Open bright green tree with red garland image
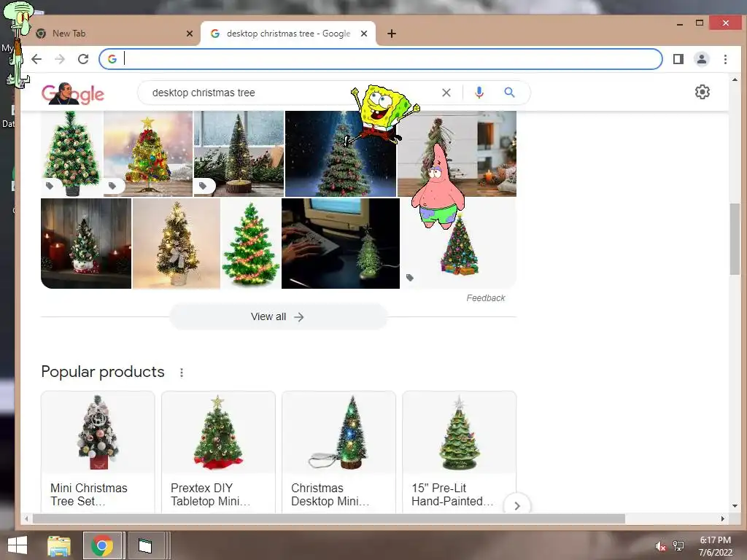This screenshot has width=747, height=560. (x=251, y=244)
